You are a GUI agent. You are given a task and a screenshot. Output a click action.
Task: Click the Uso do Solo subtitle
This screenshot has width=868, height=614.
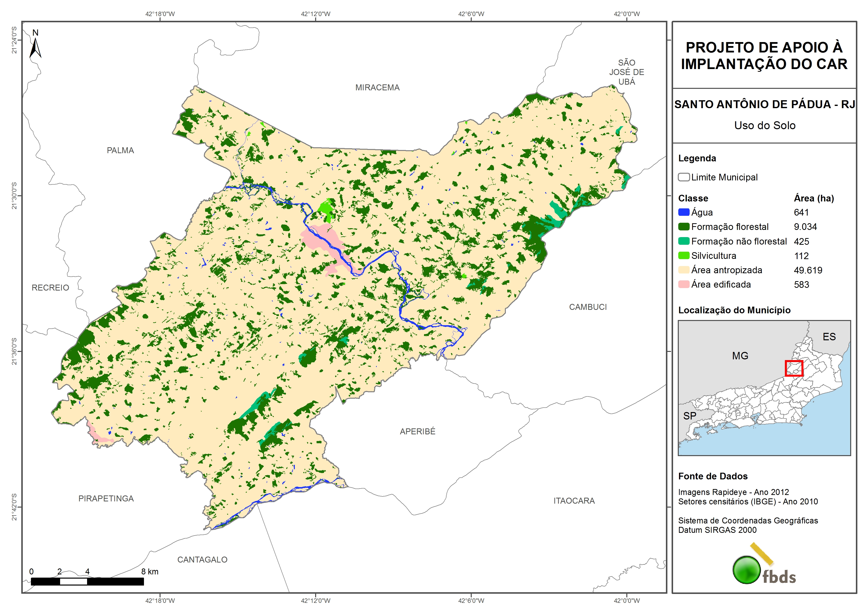(764, 125)
